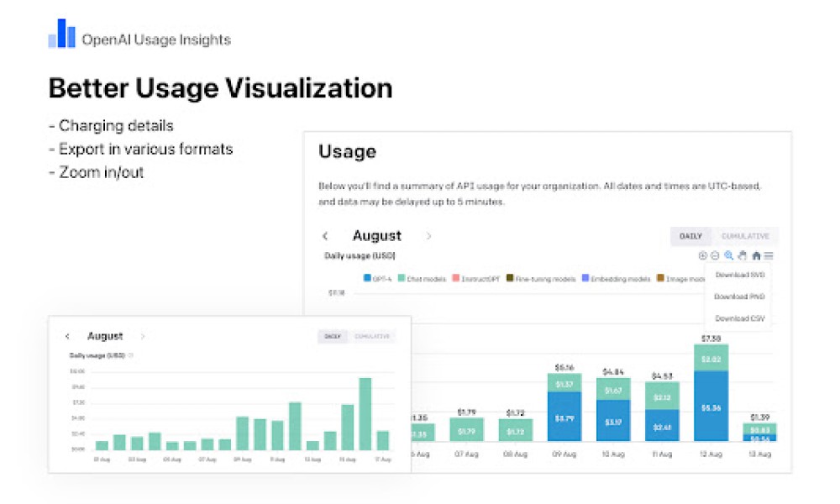Select the hand panning tool

point(742,256)
